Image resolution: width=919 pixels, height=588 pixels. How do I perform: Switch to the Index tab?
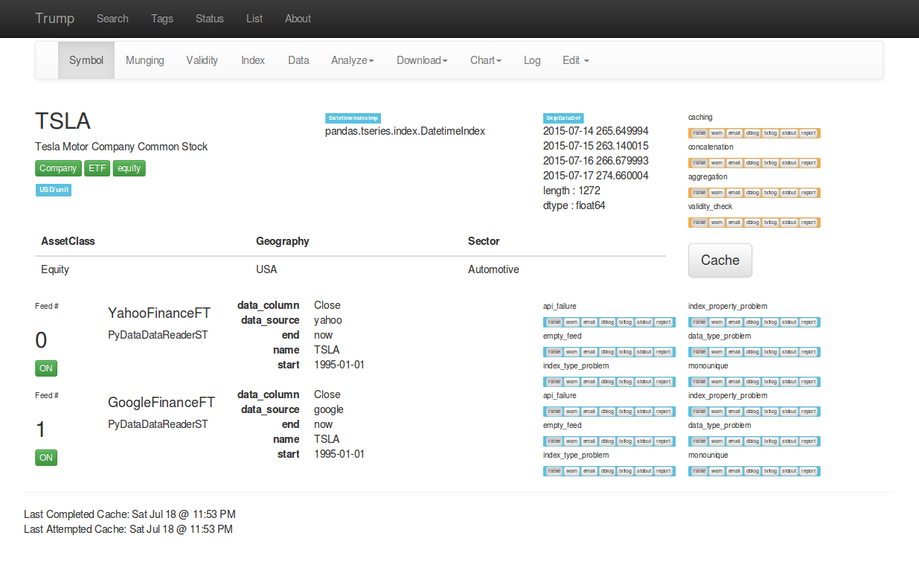pyautogui.click(x=253, y=60)
